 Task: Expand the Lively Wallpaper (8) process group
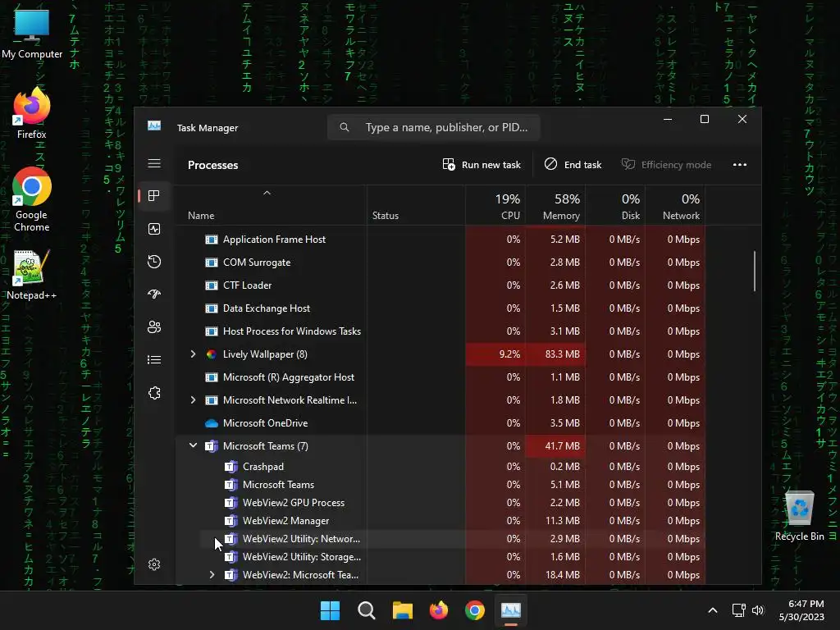point(193,354)
